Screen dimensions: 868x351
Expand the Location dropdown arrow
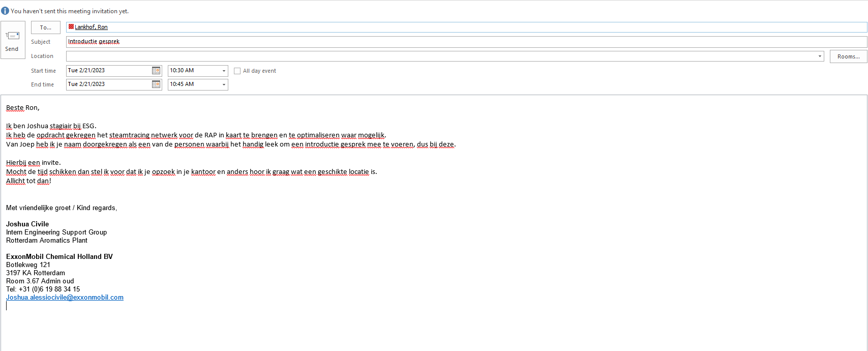point(820,56)
